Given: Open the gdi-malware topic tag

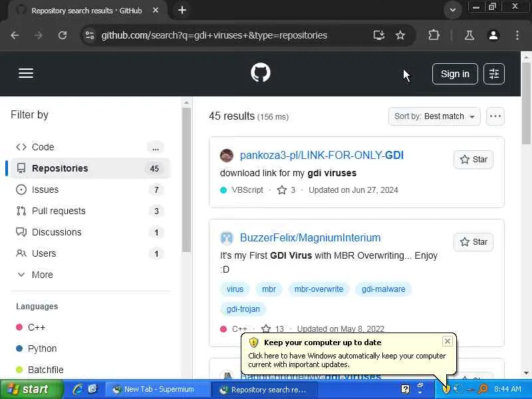Looking at the screenshot, I should (x=384, y=289).
